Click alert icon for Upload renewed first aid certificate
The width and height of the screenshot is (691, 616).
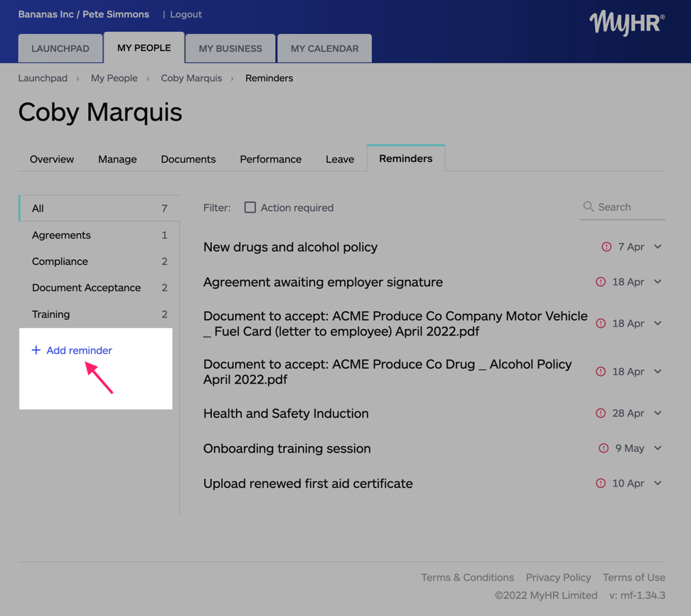601,483
